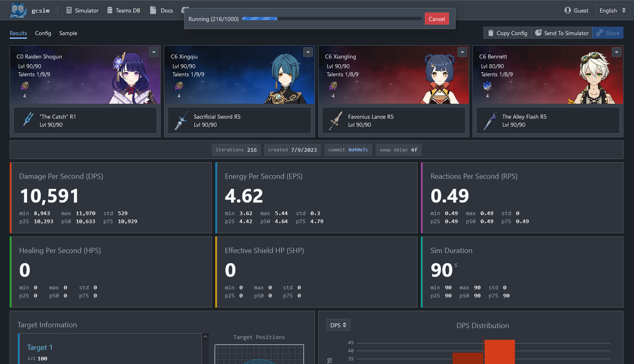Switch to the Config tab
Image resolution: width=634 pixels, height=364 pixels.
coord(43,33)
